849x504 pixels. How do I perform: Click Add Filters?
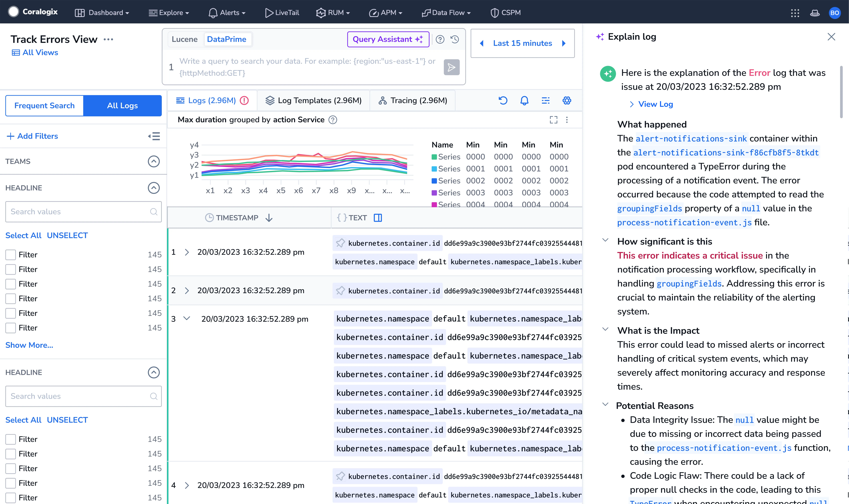(33, 136)
